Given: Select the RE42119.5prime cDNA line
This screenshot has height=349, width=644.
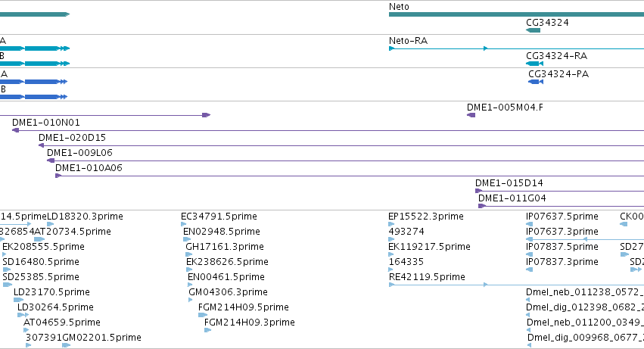Looking at the screenshot, I should (516, 285).
